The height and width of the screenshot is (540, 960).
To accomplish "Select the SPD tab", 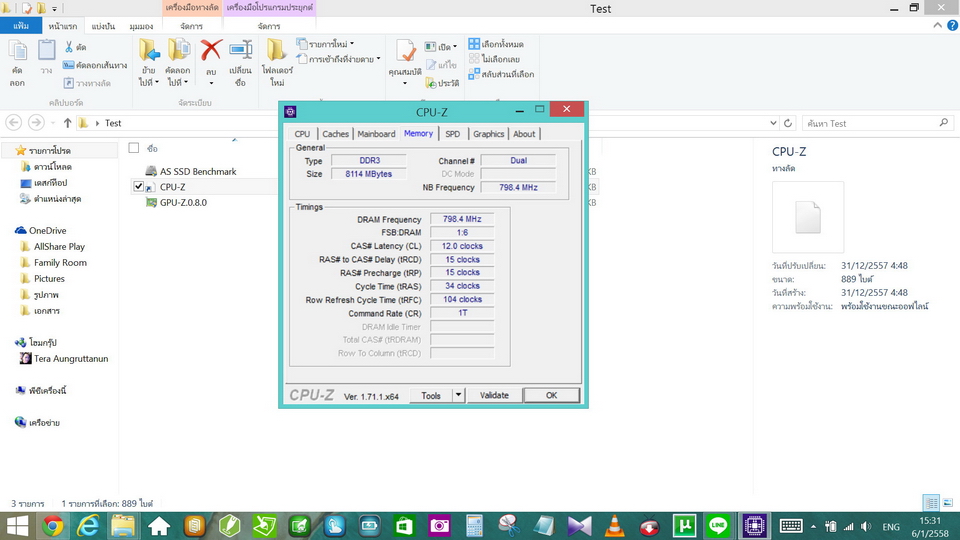I will pyautogui.click(x=452, y=134).
